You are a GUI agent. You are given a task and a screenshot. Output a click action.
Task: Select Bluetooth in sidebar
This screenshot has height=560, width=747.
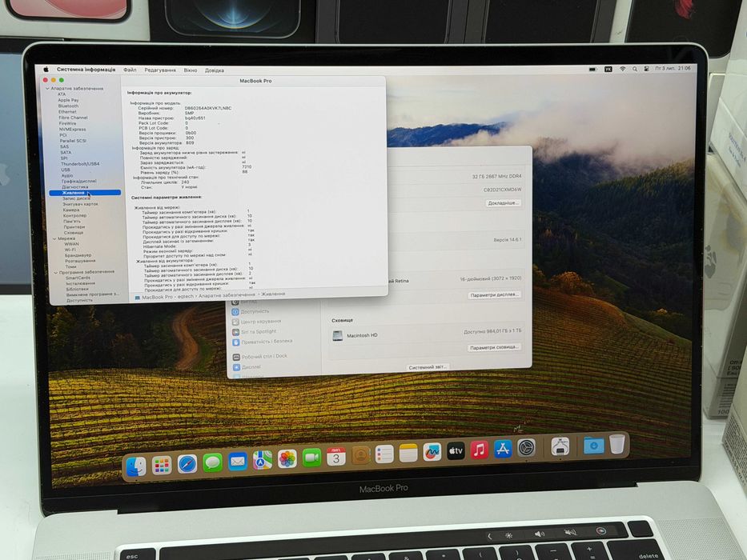point(68,106)
